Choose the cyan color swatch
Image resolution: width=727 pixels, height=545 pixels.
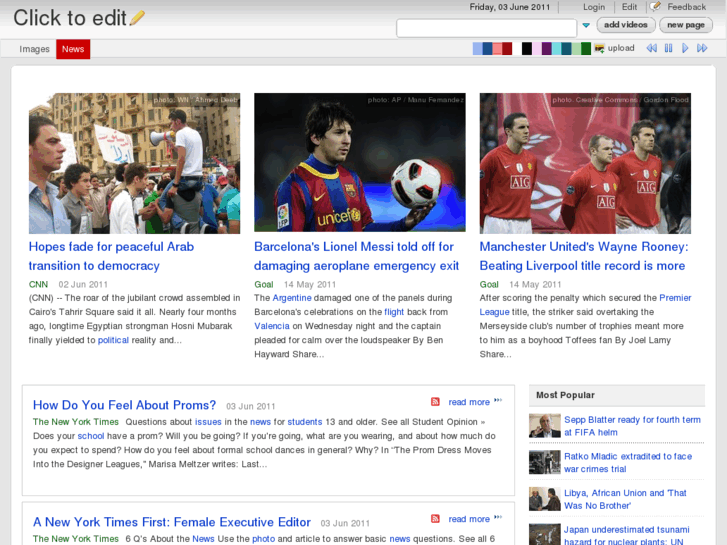tap(556, 48)
